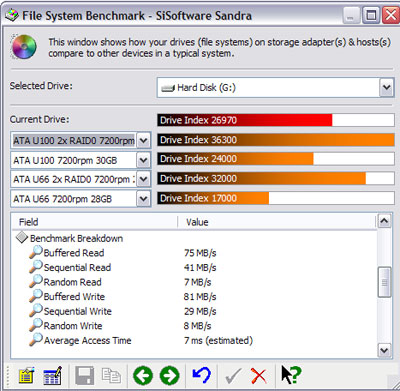Open the ATA U100 2x RAID0 dropdown arrow

(144, 140)
